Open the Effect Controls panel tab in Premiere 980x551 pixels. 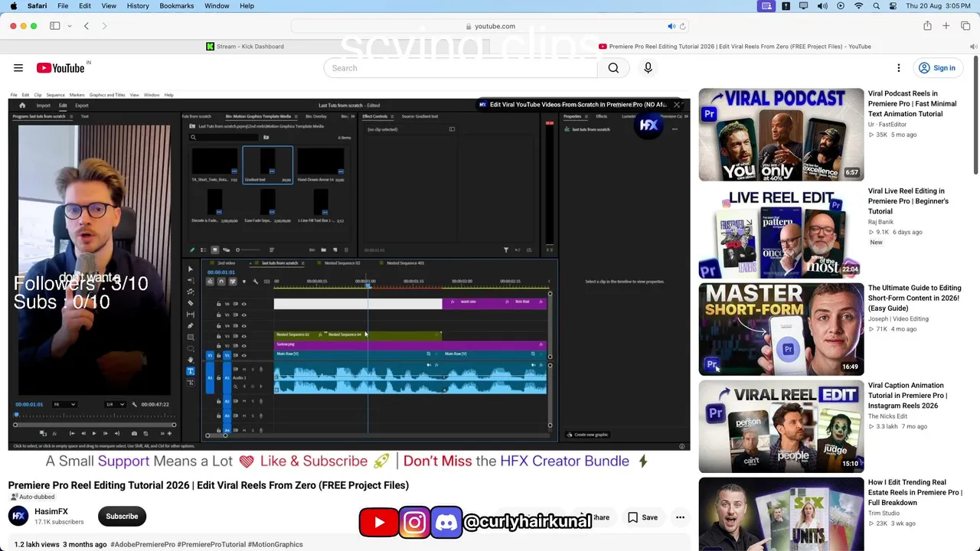[x=375, y=116]
